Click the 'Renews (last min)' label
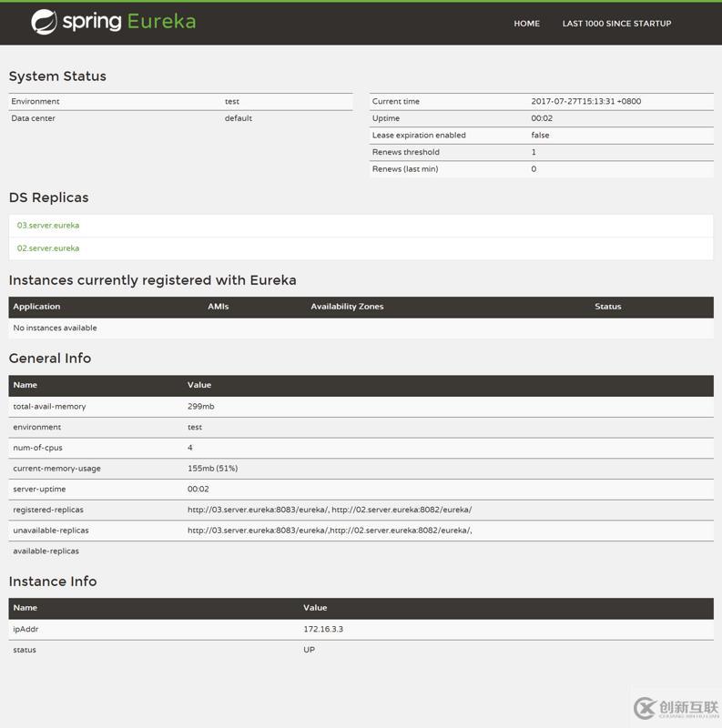722x728 pixels. click(x=405, y=169)
